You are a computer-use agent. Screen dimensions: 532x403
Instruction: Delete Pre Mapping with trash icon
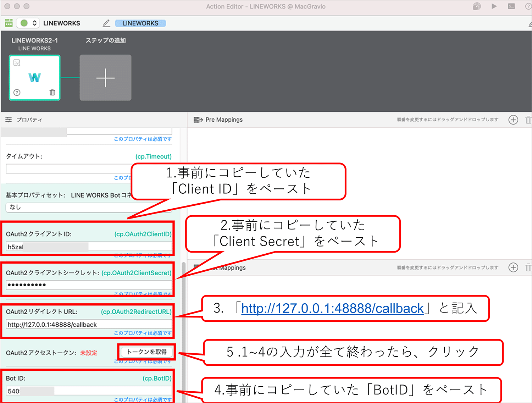point(528,120)
